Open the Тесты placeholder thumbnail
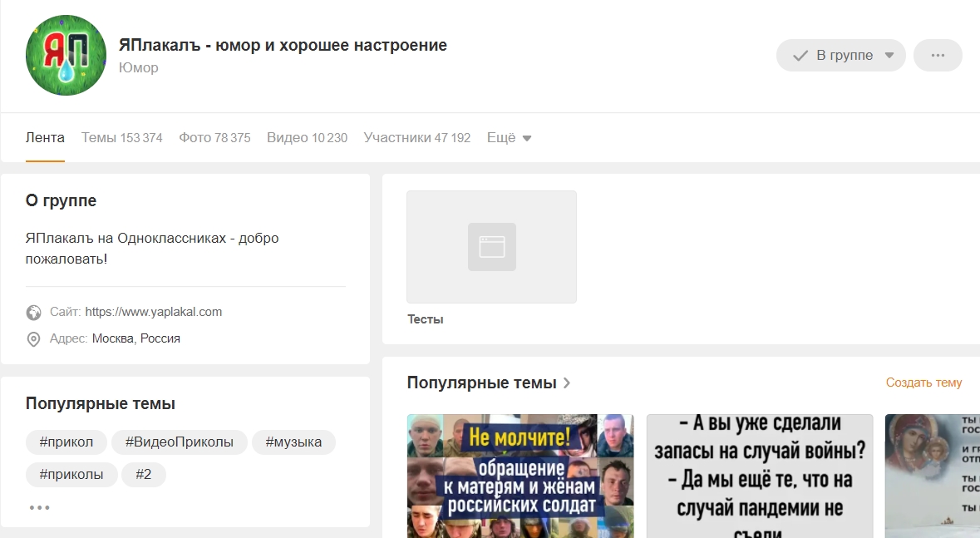The image size is (980, 538). pyautogui.click(x=492, y=247)
